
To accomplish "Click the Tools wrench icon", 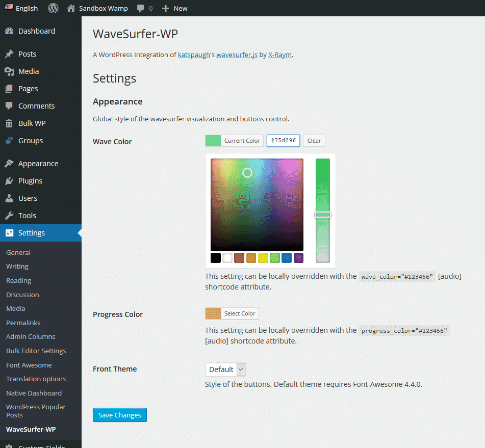I will coord(9,216).
